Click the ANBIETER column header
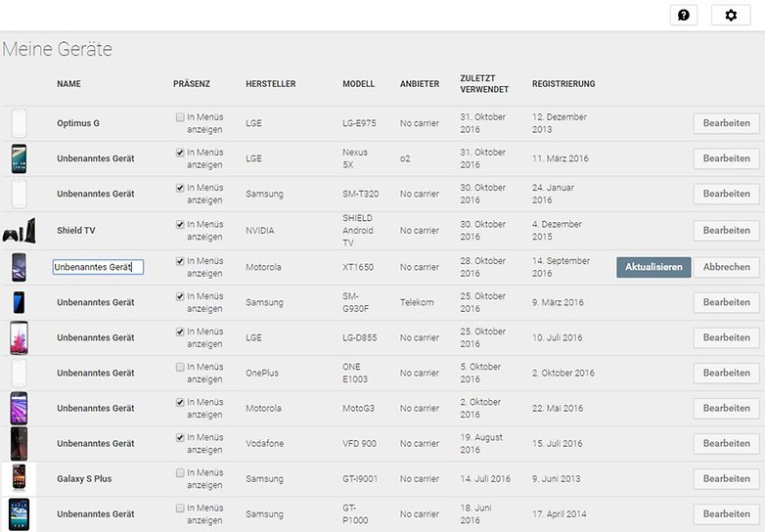765x532 pixels. tap(420, 84)
